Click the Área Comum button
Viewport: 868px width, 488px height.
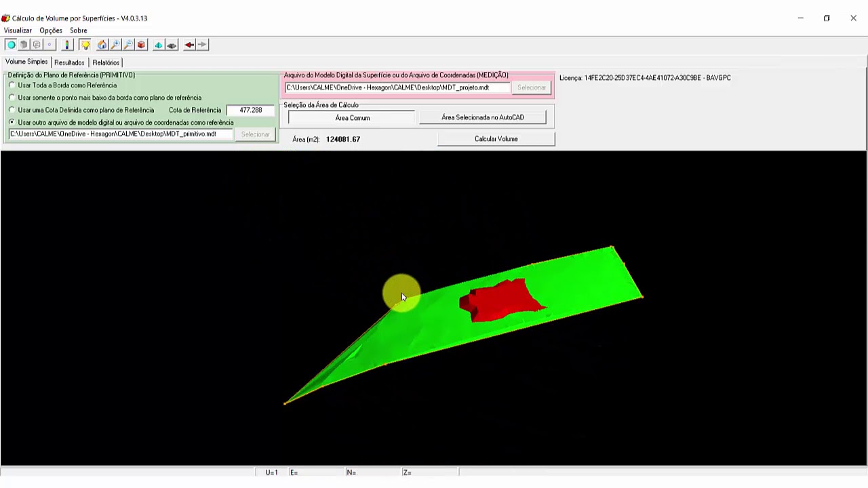pyautogui.click(x=353, y=118)
